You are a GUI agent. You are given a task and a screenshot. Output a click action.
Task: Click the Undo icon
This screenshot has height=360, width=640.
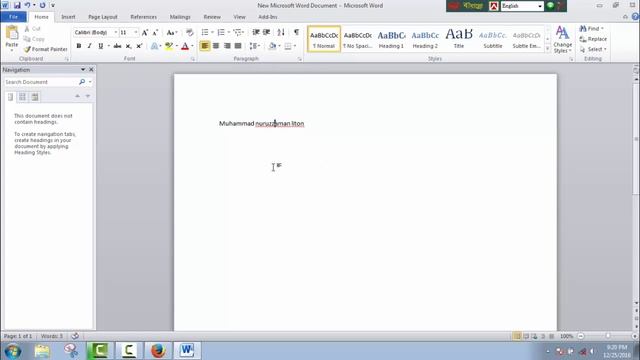(x=27, y=5)
